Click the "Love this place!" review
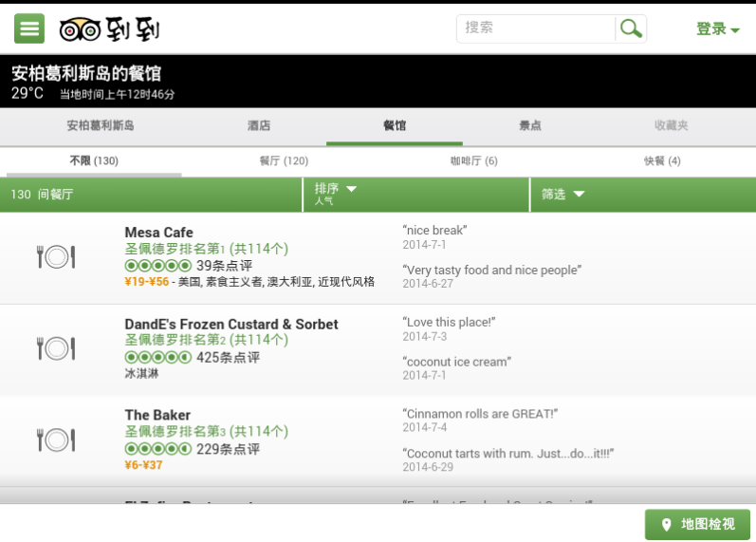The height and width of the screenshot is (542, 756). [449, 323]
